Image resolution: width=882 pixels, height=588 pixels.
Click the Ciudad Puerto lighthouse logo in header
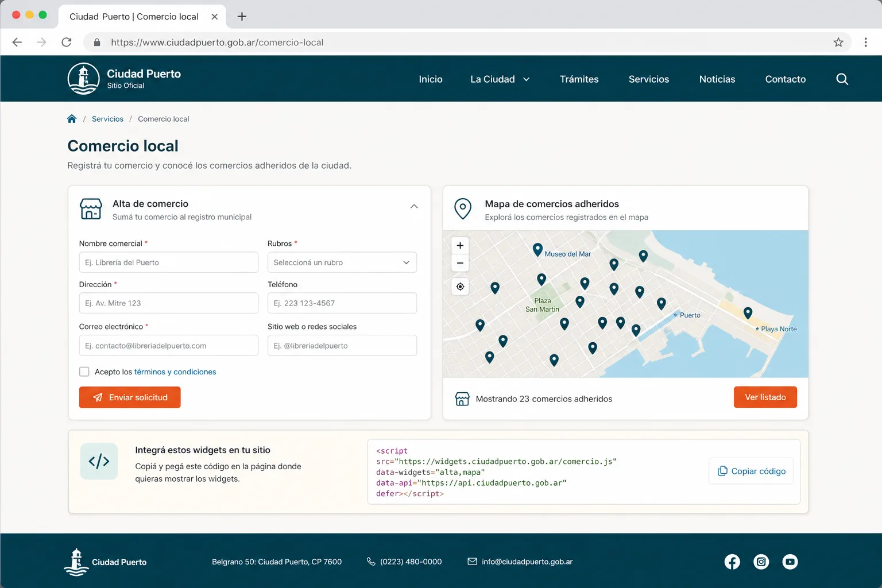83,79
